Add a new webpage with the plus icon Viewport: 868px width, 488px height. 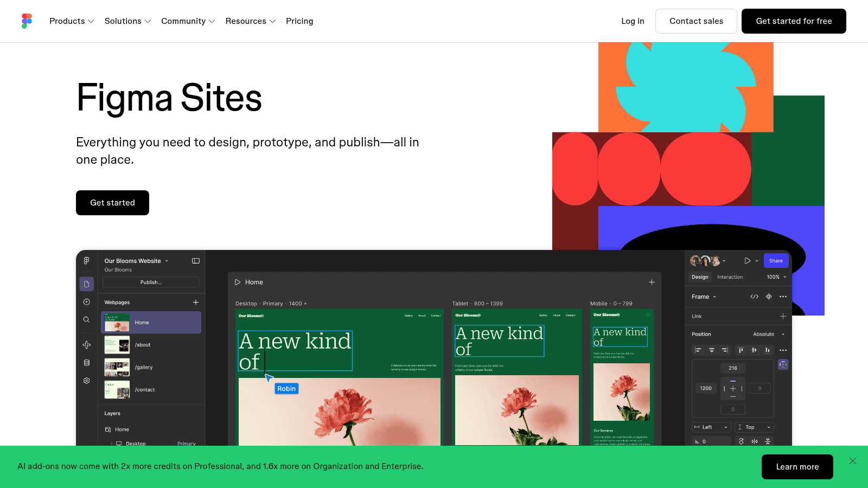pos(196,303)
